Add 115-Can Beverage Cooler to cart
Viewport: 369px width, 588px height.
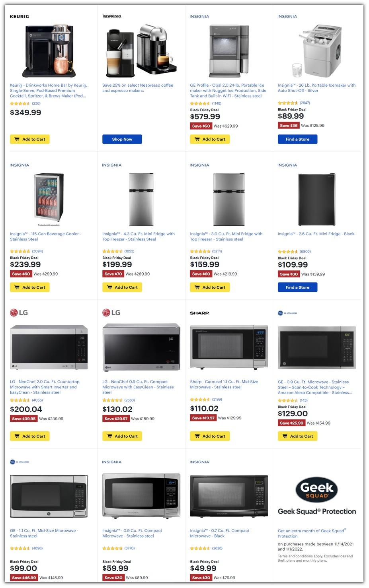tap(30, 287)
